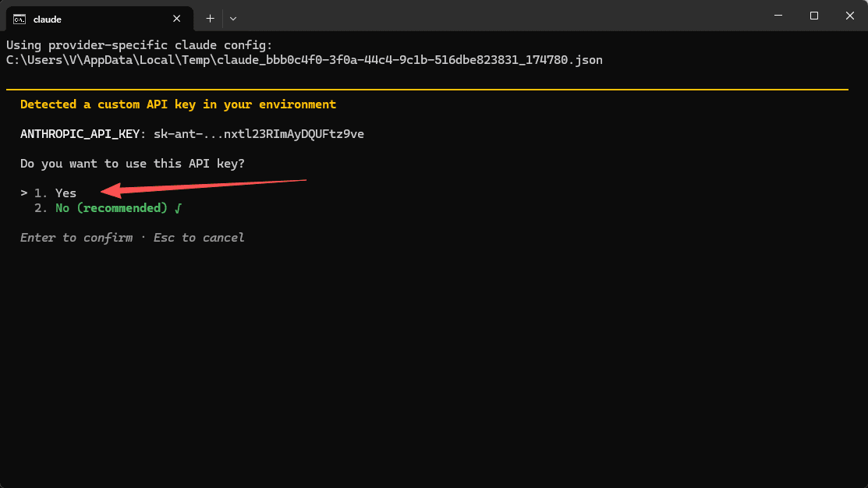Close the claude tab

[x=176, y=19]
